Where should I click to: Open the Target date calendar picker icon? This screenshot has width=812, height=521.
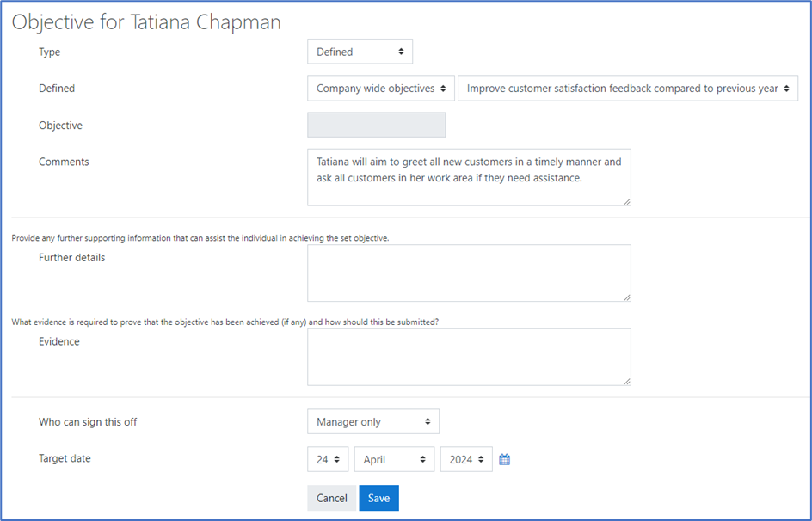504,459
